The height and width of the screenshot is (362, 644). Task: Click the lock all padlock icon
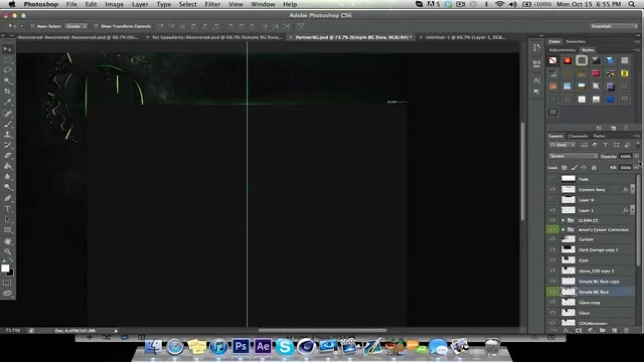click(x=594, y=167)
